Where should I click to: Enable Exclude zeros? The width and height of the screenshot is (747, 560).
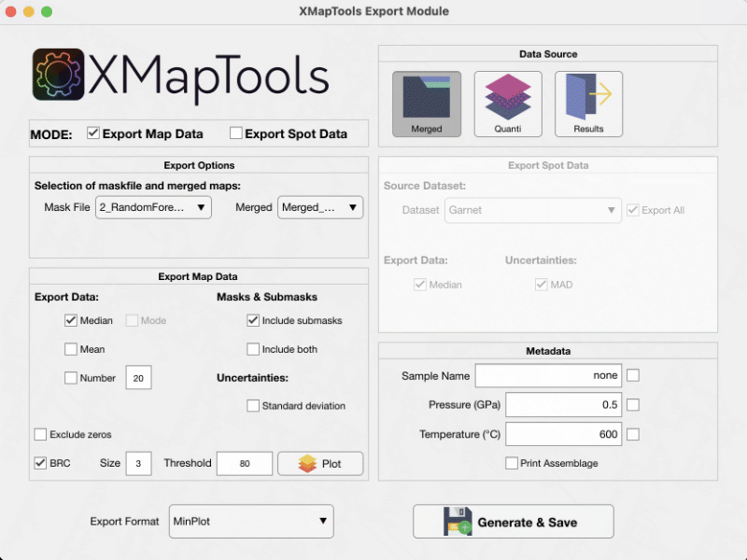click(x=39, y=434)
